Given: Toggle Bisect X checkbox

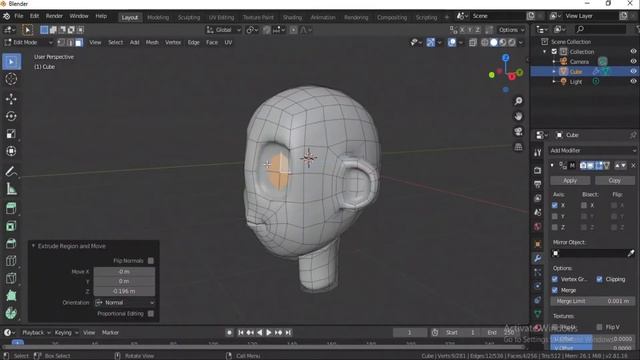Looking at the screenshot, I should click(584, 205).
